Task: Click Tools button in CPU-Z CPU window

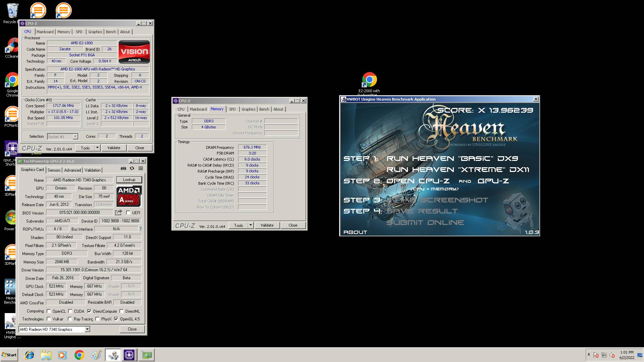Action: 85,148
